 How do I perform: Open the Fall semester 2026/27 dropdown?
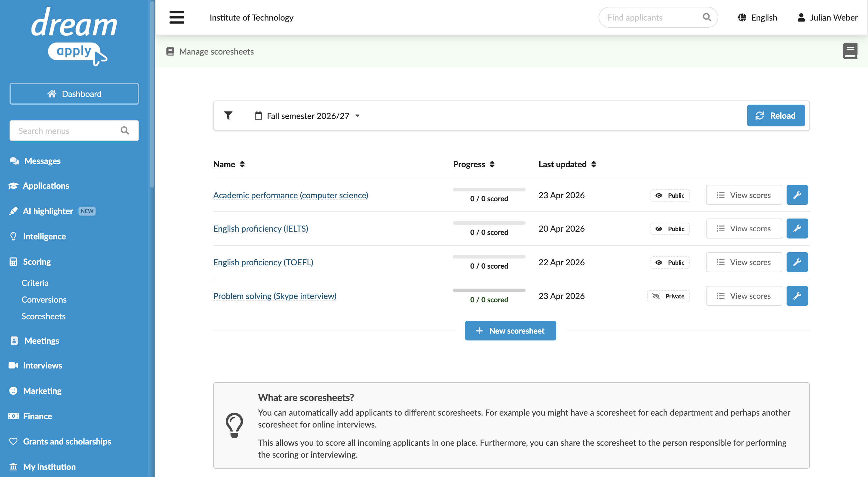click(x=307, y=116)
